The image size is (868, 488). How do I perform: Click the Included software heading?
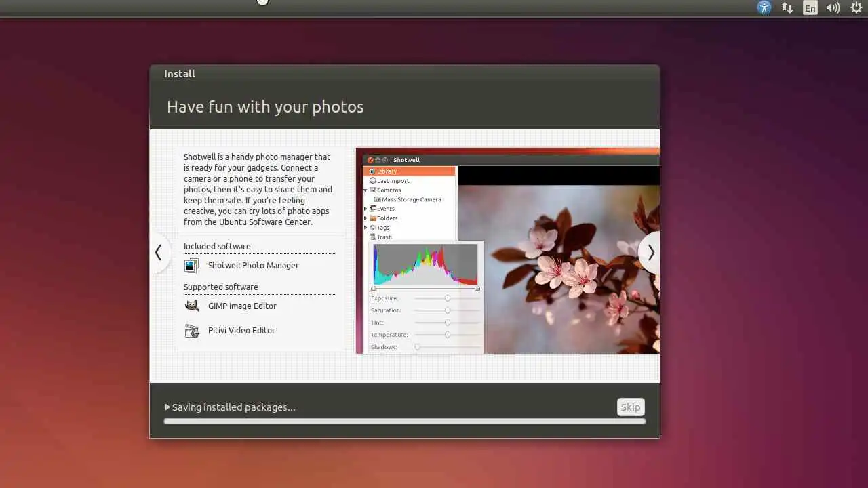click(x=217, y=247)
